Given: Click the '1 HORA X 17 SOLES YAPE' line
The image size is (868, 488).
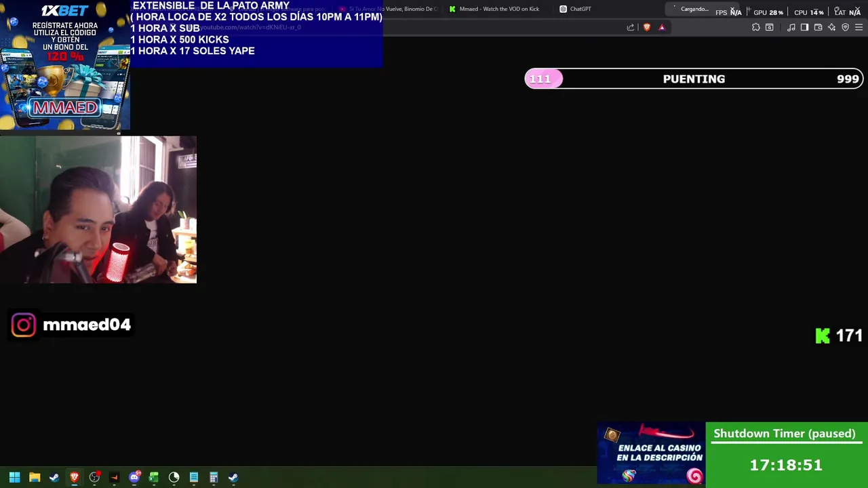Looking at the screenshot, I should point(193,51).
